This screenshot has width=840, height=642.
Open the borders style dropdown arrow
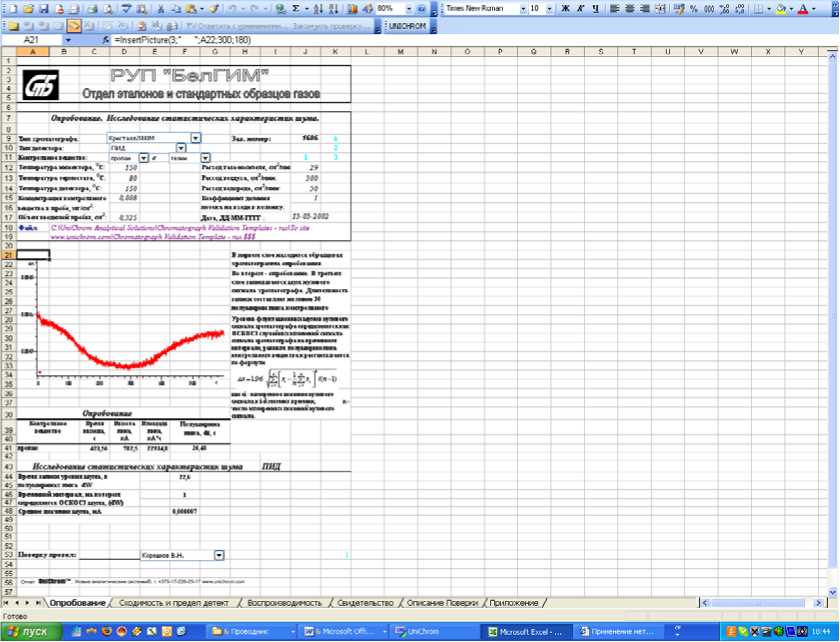click(769, 9)
